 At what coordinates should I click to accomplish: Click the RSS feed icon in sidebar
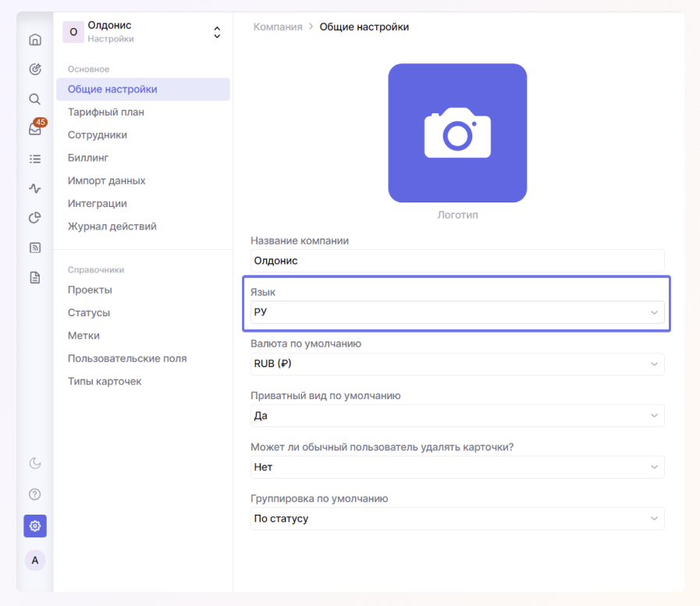[x=35, y=248]
